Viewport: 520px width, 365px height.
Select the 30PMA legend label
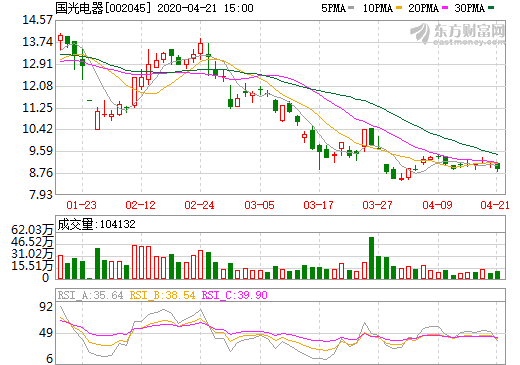[469, 8]
